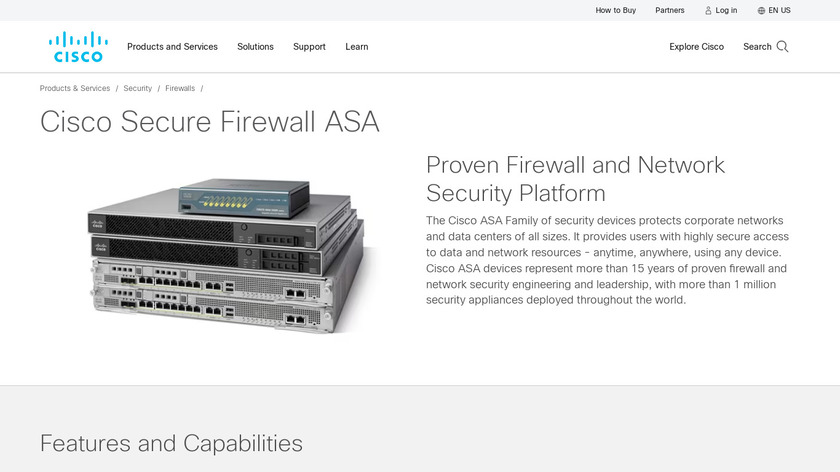
Task: Open search via the magnifier icon
Action: [782, 47]
